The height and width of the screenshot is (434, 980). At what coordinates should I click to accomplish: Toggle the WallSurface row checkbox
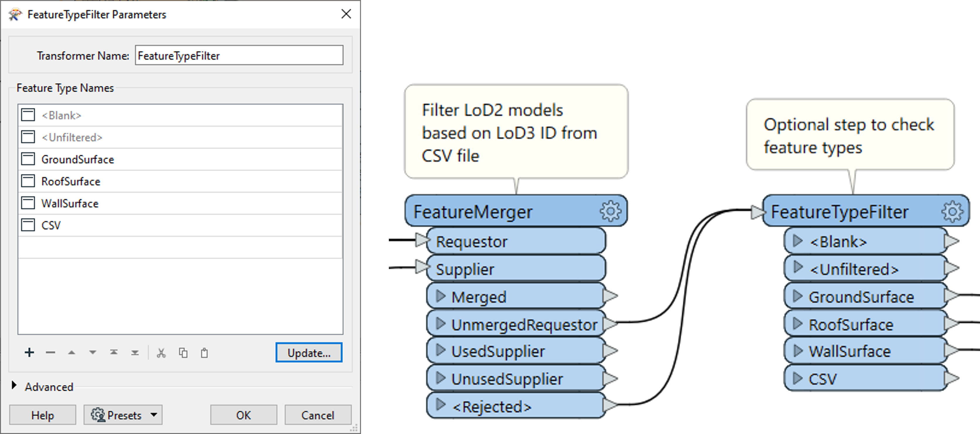coord(28,203)
